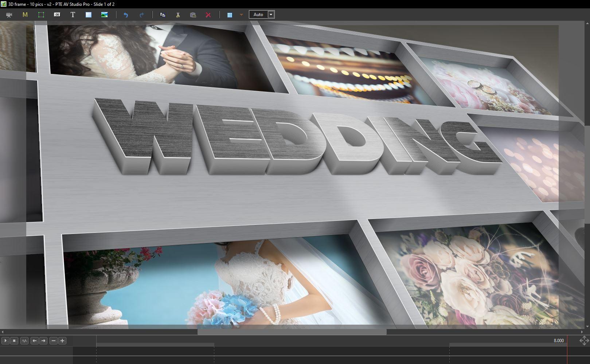Open the Auto zoom dropdown
Image resolution: width=590 pixels, height=364 pixels.
point(271,15)
